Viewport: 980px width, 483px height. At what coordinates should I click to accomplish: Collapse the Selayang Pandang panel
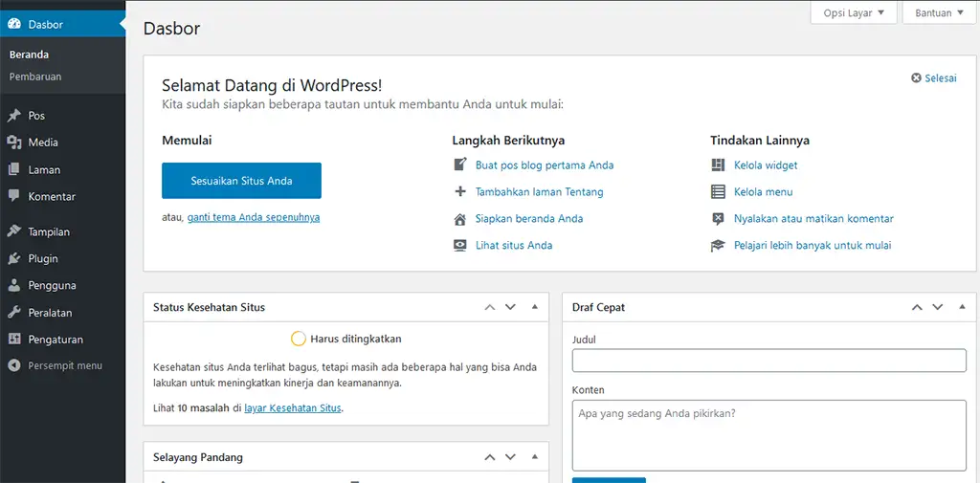tap(534, 457)
